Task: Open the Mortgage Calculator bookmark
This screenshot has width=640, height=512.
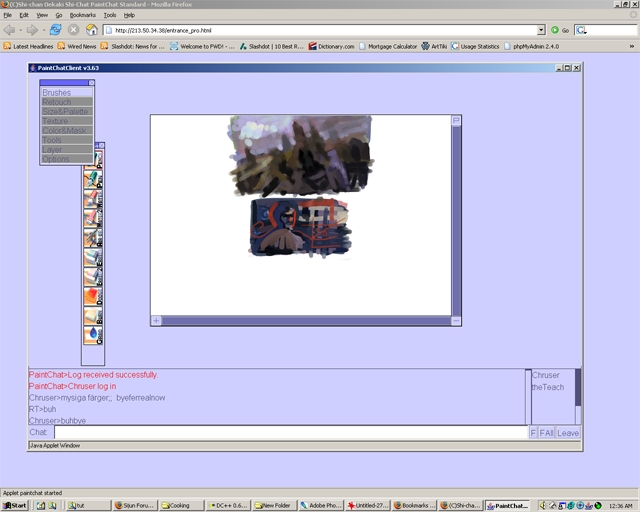Action: click(x=388, y=46)
